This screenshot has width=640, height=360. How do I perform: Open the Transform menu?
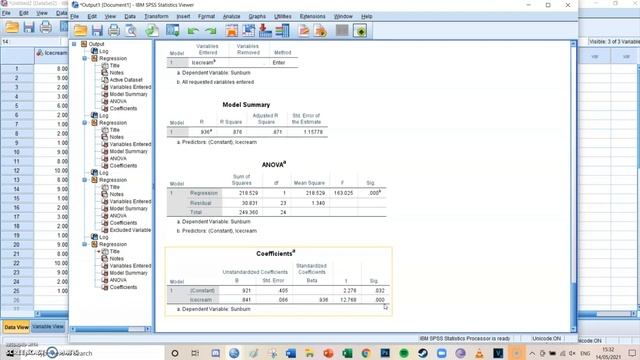pos(156,16)
